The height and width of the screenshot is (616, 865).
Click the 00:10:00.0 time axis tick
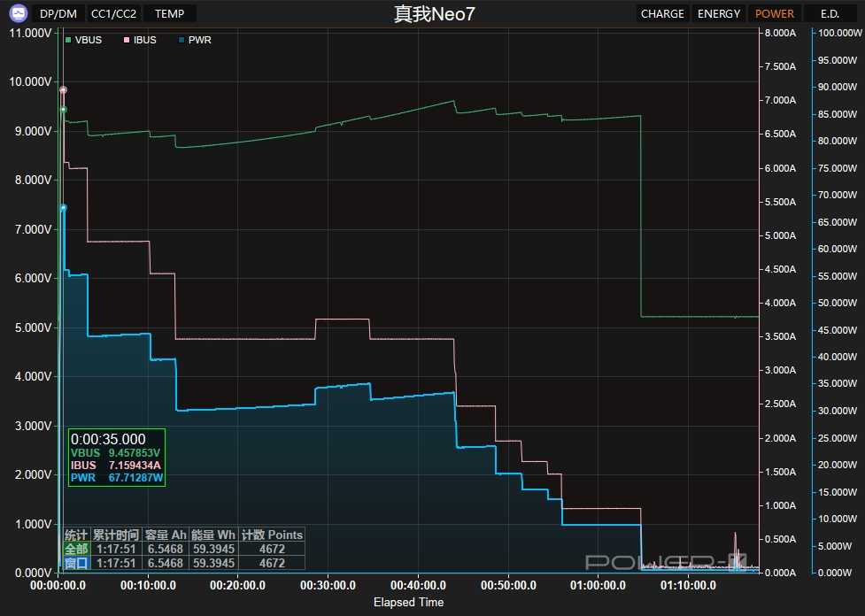(x=148, y=585)
